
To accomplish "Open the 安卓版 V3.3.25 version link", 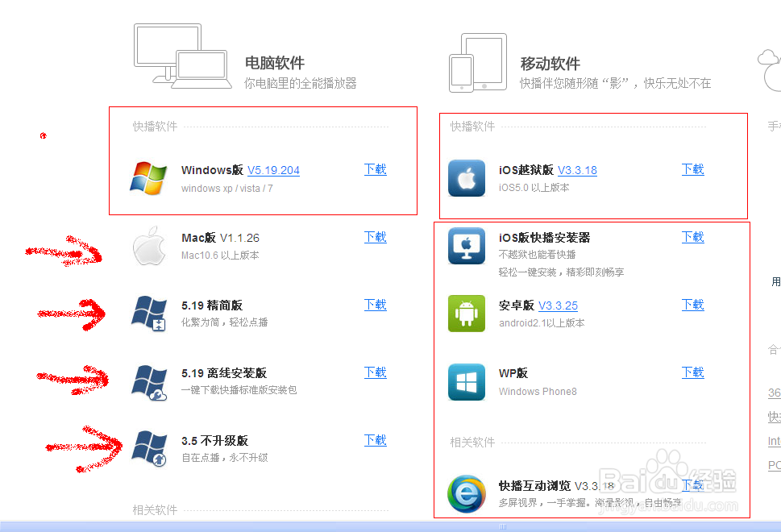I will tap(558, 305).
